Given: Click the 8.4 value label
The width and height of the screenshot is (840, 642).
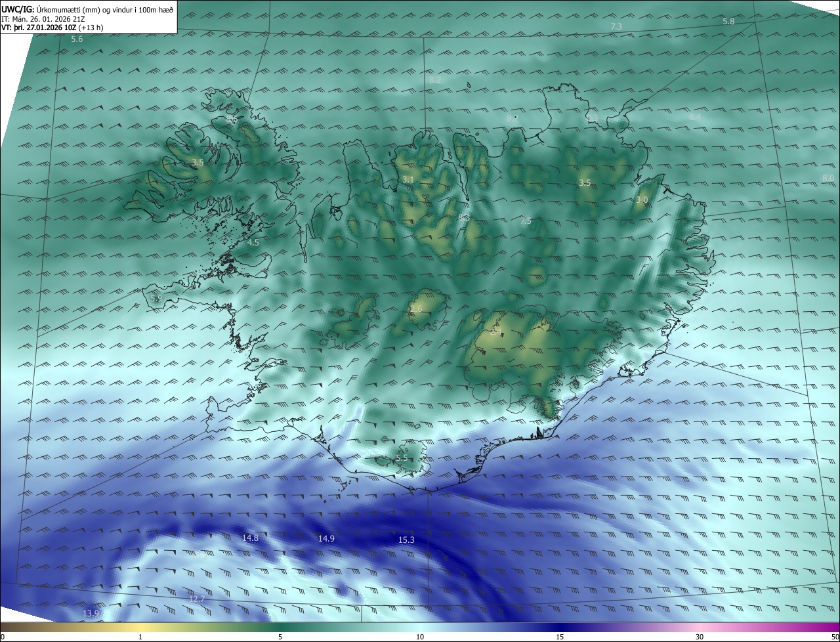Looking at the screenshot, I should click(695, 117).
